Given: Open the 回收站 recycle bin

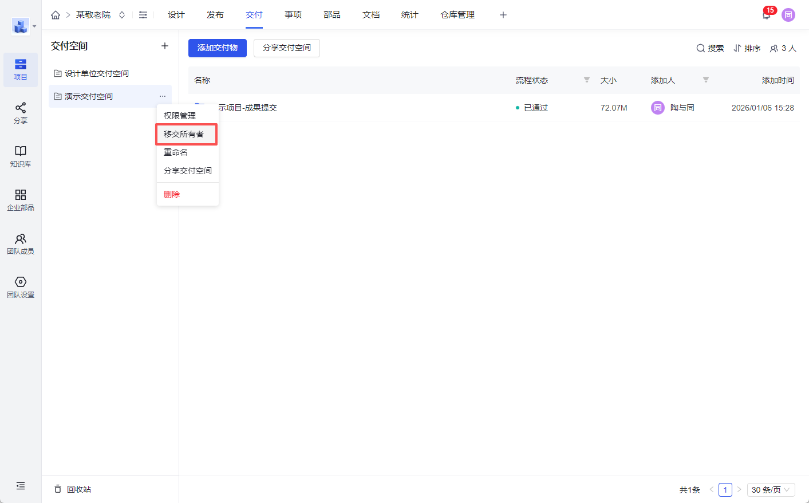Looking at the screenshot, I should tap(74, 489).
